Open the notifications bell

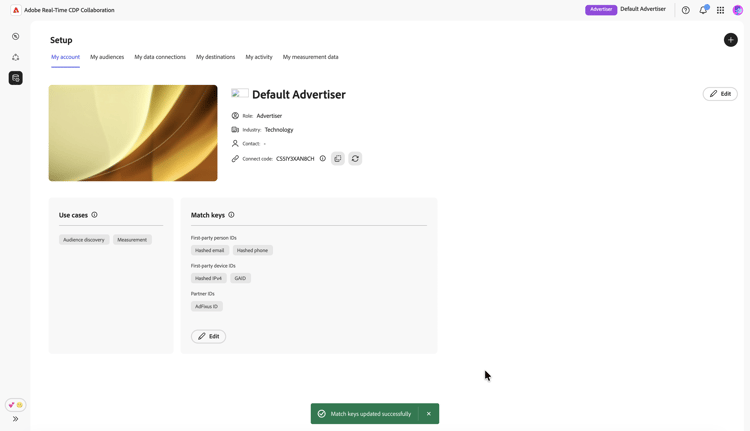[x=703, y=10]
